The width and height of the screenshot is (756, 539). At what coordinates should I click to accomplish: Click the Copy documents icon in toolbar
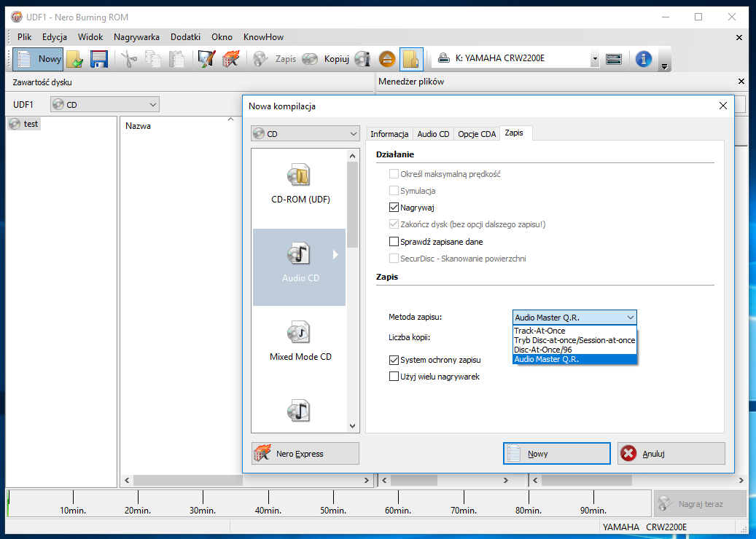tap(153, 59)
